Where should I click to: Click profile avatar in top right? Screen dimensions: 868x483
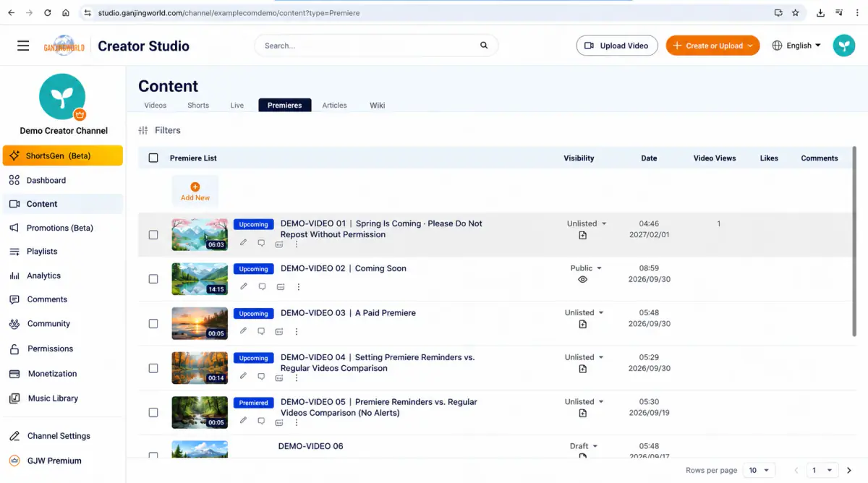pos(843,46)
